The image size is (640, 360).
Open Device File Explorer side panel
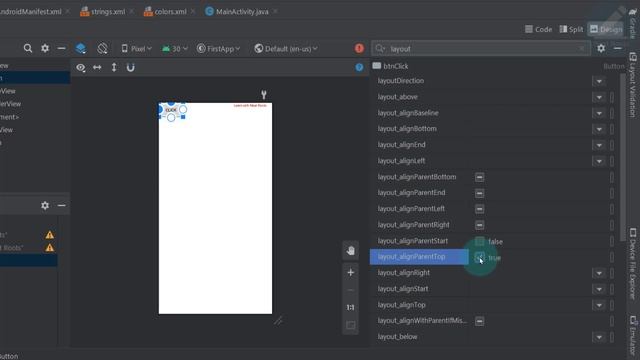633,263
